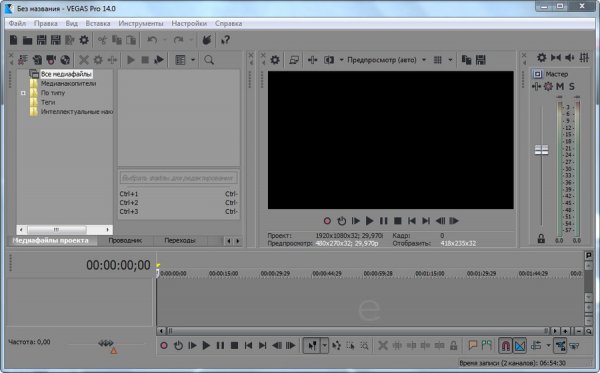Screen dimensions: 600x373
Task: Select the Теги folder
Action: click(48, 102)
